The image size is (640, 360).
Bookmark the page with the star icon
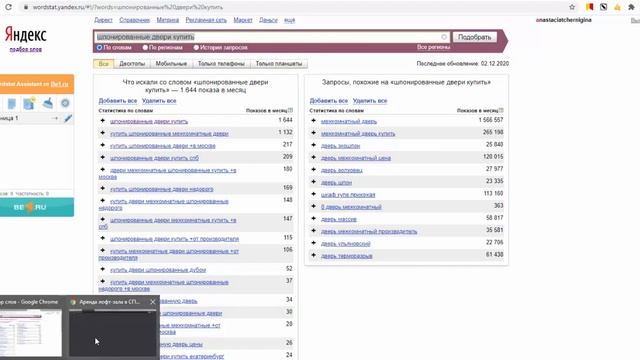coord(572,7)
